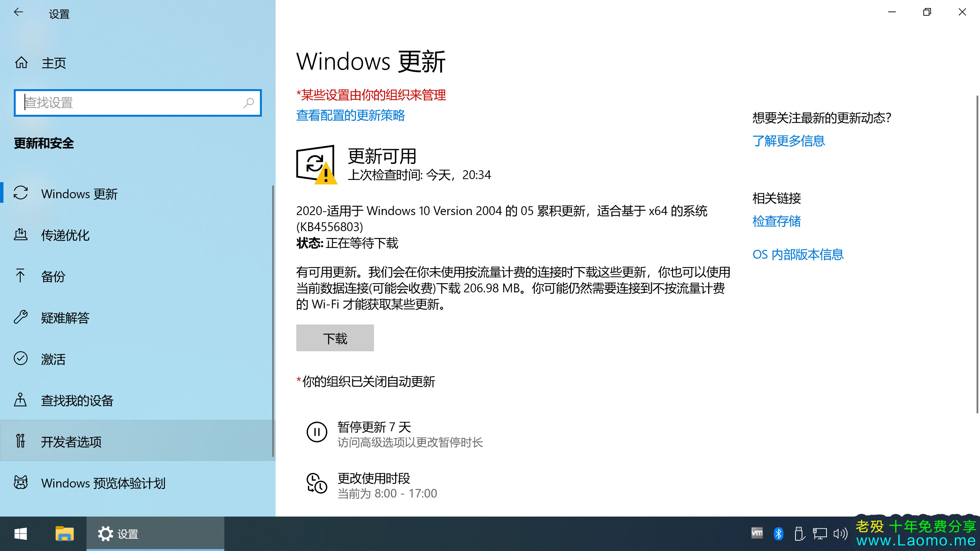Click the main page vertical scrollbar
The width and height of the screenshot is (980, 551).
[977, 254]
